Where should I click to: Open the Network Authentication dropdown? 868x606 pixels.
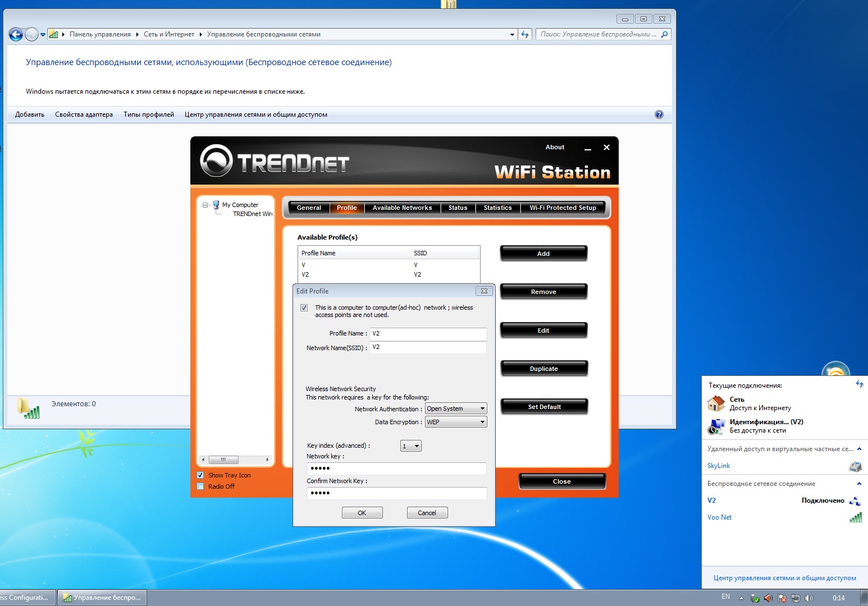455,408
